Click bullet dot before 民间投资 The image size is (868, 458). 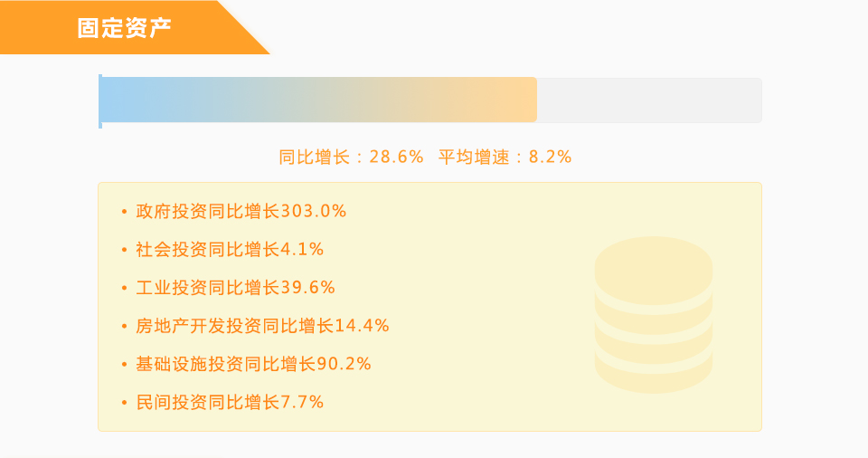click(x=124, y=403)
